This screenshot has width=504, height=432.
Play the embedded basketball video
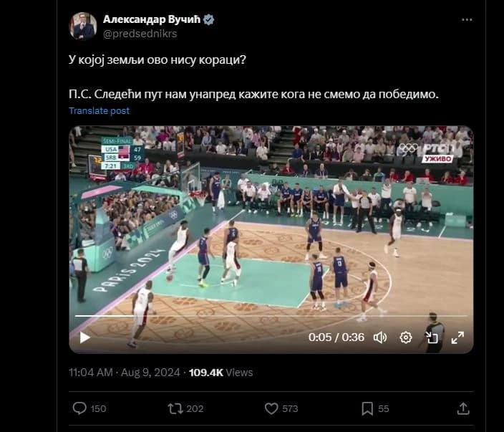pyautogui.click(x=85, y=337)
